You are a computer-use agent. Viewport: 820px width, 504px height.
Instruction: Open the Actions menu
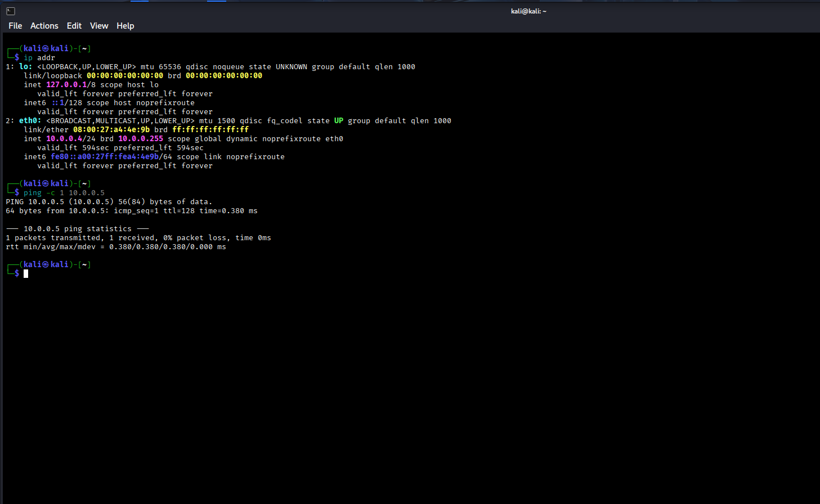point(44,26)
